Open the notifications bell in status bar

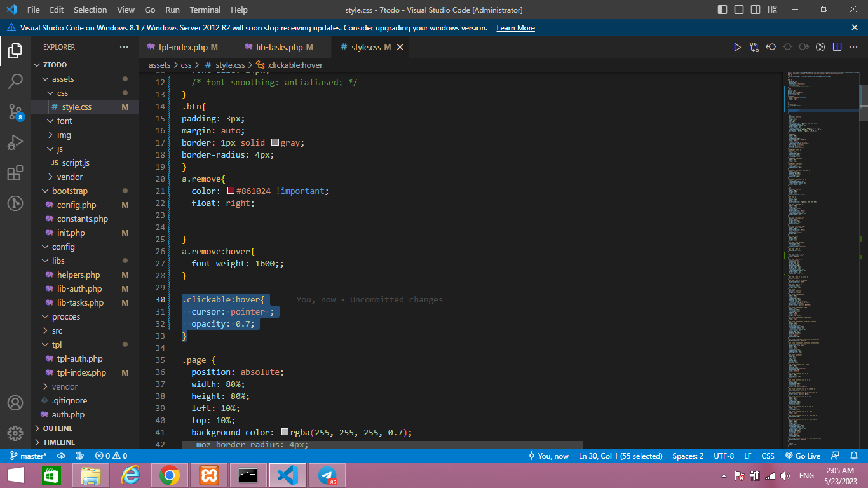[x=853, y=456]
